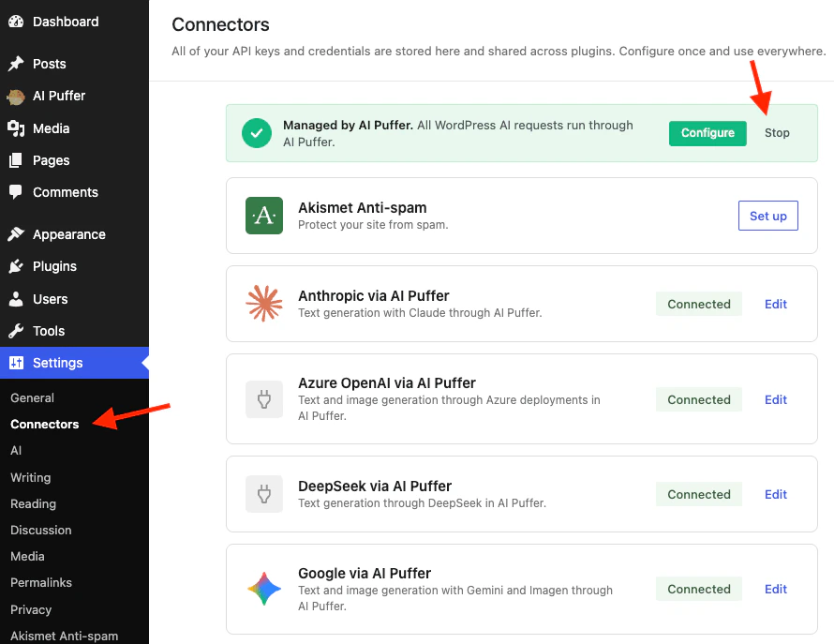
Task: Click the green checkmark status icon
Action: pyautogui.click(x=257, y=133)
